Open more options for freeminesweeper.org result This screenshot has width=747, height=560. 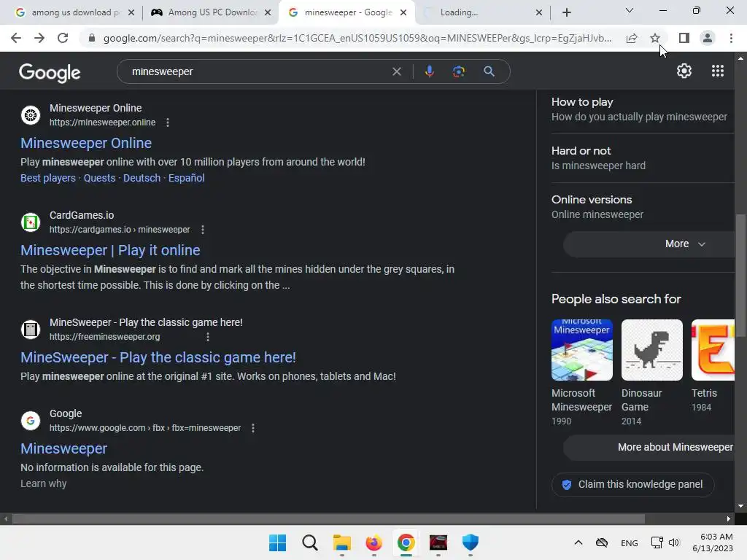[x=208, y=337]
